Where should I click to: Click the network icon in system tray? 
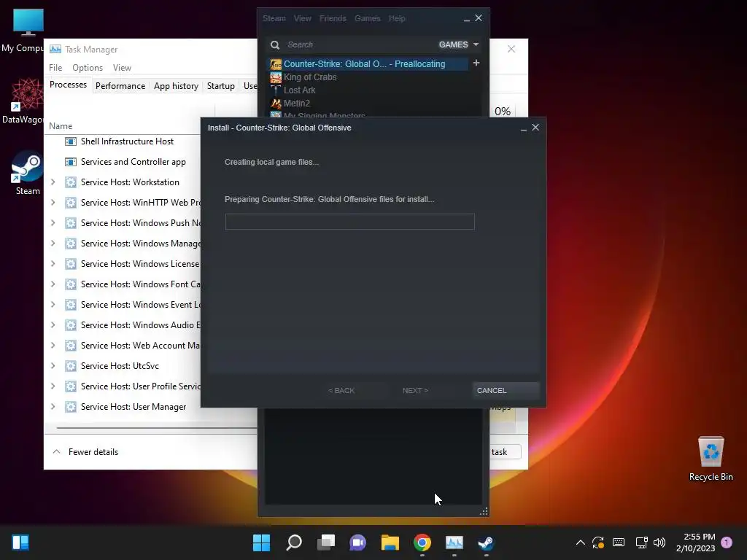[x=641, y=542]
